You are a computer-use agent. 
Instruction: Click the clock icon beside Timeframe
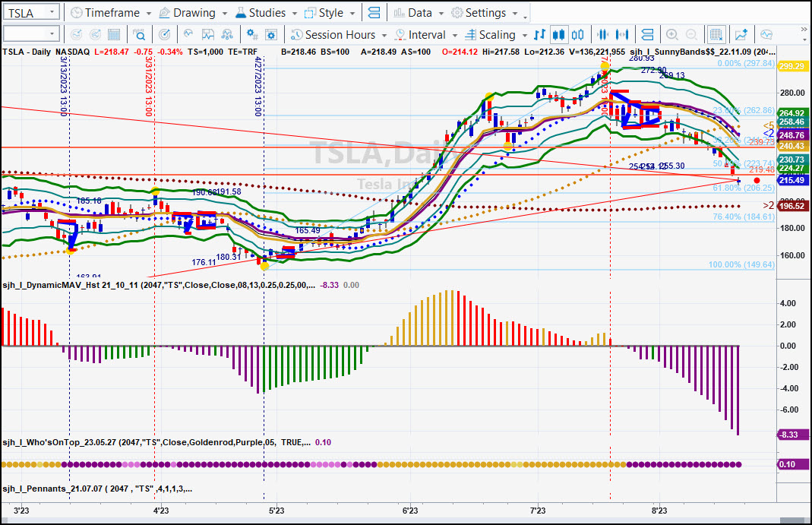(76, 13)
